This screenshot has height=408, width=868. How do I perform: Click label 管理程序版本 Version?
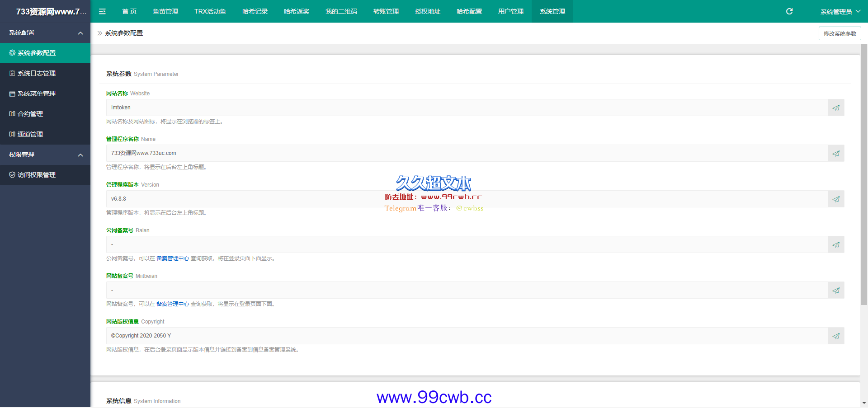point(132,185)
